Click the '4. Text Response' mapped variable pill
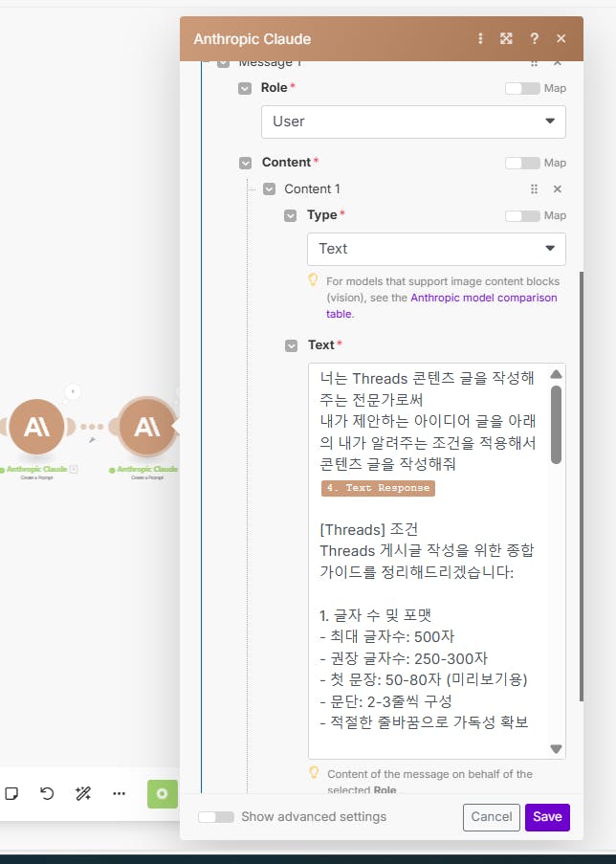Viewport: 616px width, 864px height. (x=378, y=488)
